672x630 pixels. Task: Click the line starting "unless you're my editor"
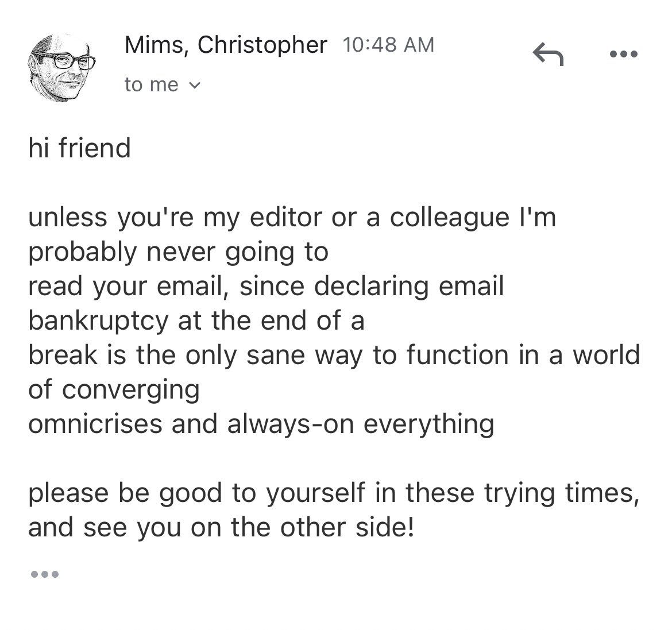[292, 217]
